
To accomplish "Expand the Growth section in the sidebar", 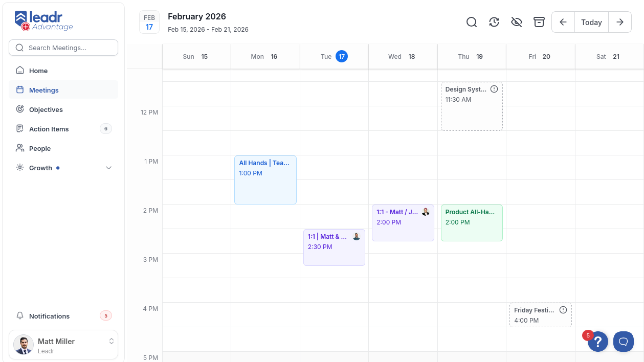I will click(108, 167).
